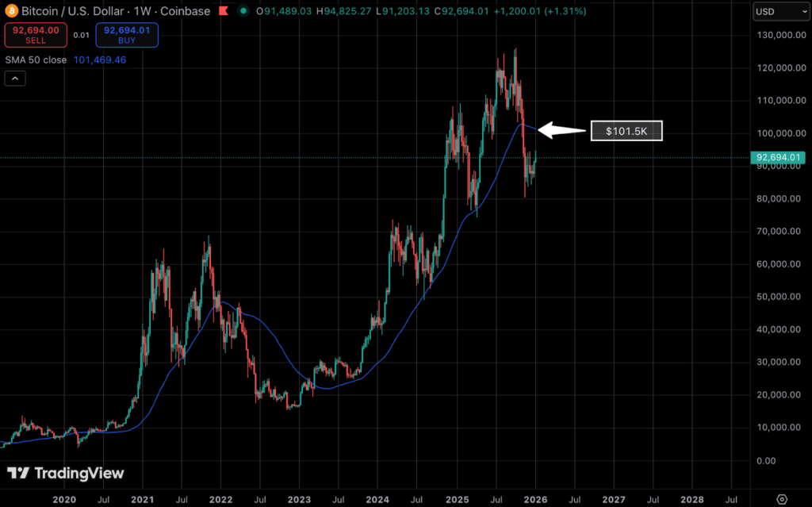
Task: Click the SMA value 101,469.46
Action: tap(98, 60)
